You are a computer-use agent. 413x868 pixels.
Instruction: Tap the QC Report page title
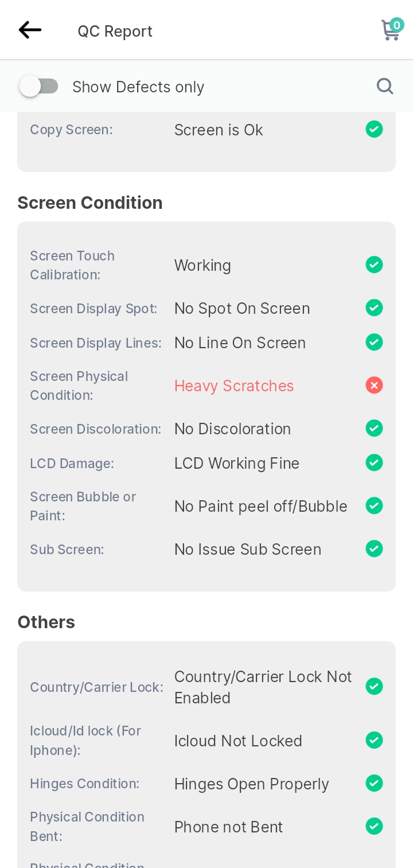point(115,31)
